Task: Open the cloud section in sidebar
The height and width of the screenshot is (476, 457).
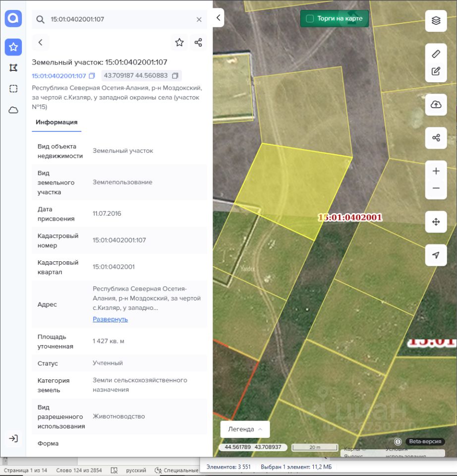Action: [x=13, y=110]
